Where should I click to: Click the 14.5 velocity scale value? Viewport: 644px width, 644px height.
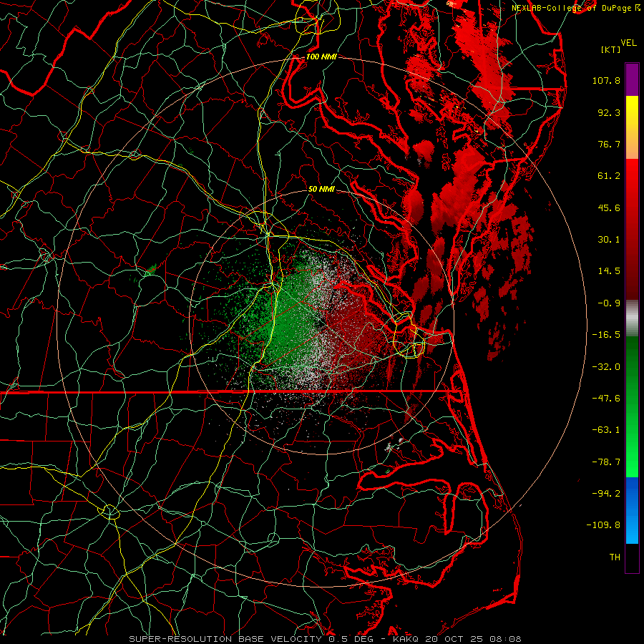[x=609, y=271]
